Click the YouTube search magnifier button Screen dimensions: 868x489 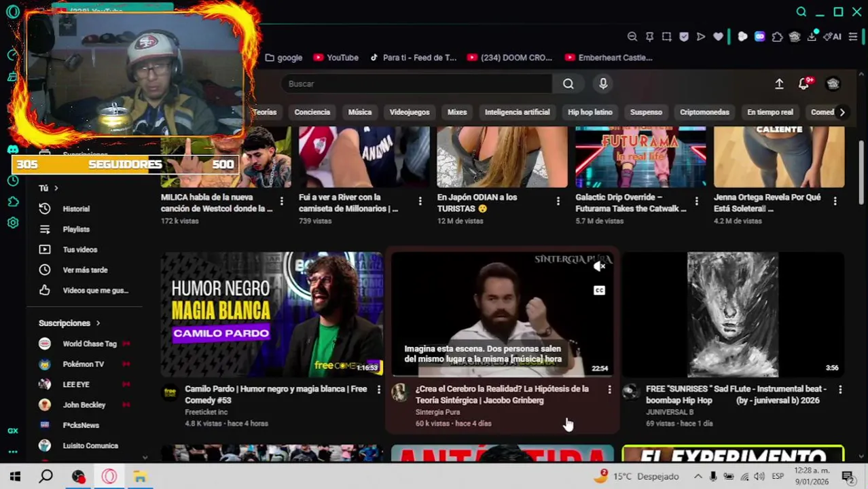click(568, 84)
